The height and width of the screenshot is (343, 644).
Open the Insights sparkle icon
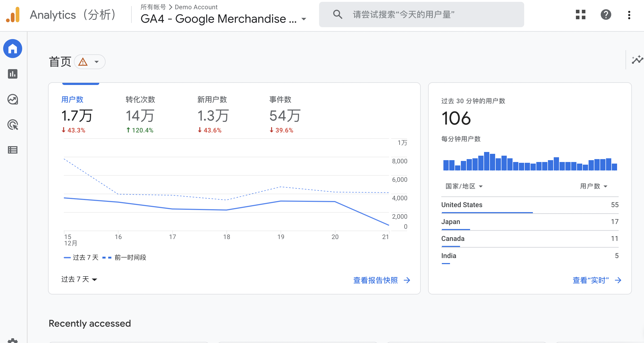(637, 60)
